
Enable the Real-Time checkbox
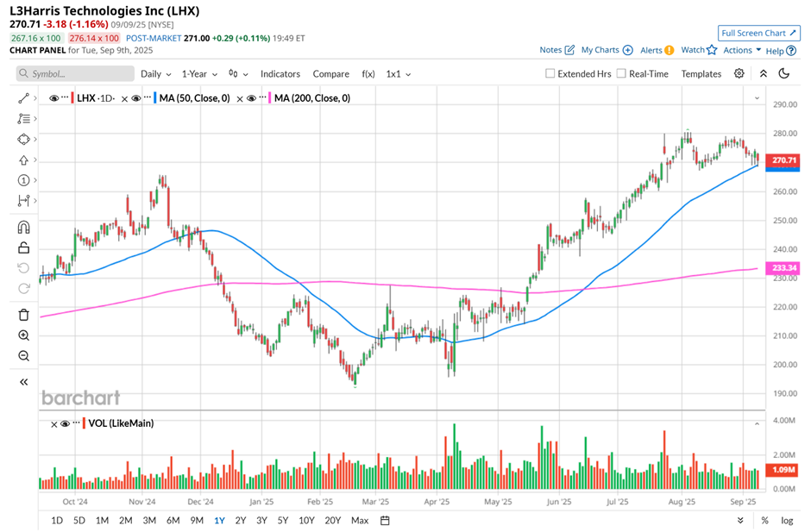point(621,73)
